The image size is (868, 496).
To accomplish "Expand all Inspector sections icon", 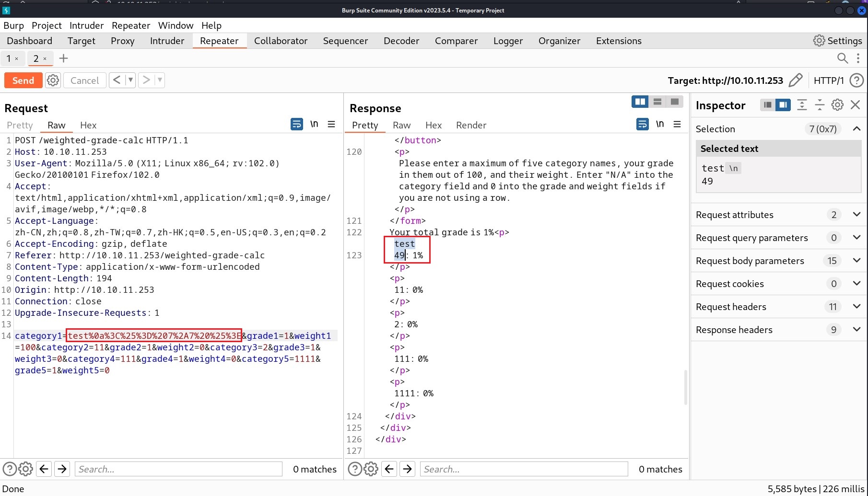I will pos(802,105).
